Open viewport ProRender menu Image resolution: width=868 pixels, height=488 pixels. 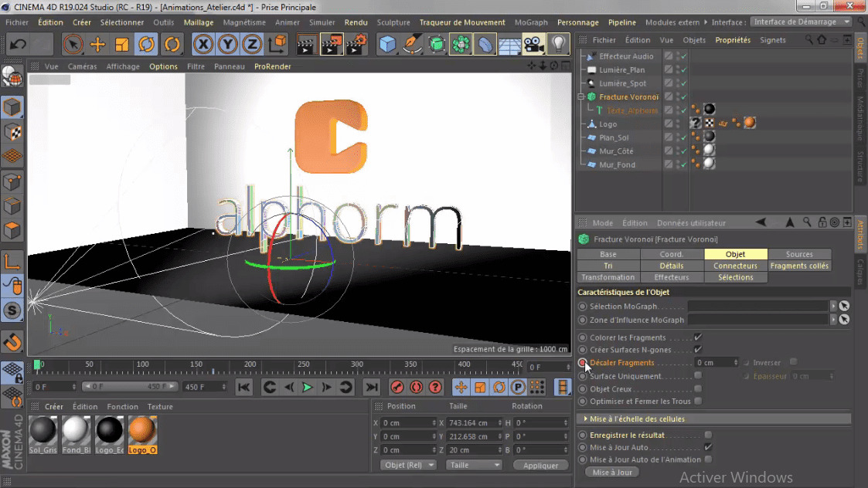(272, 66)
